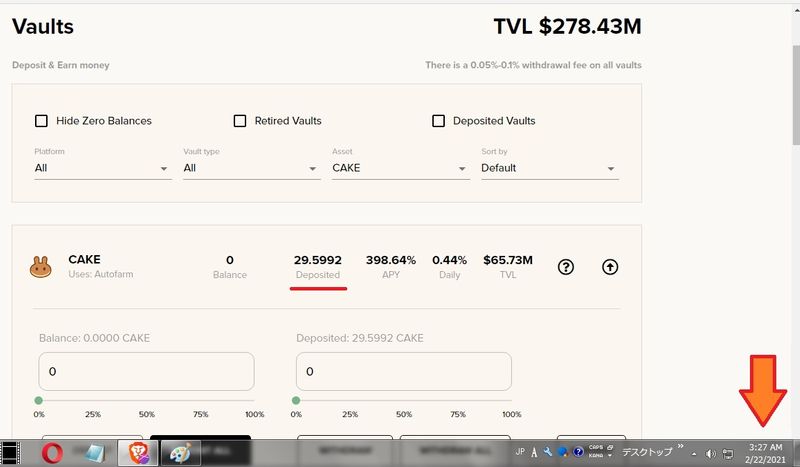The width and height of the screenshot is (800, 467).
Task: Open the Sort by Default dropdown
Action: coord(549,168)
